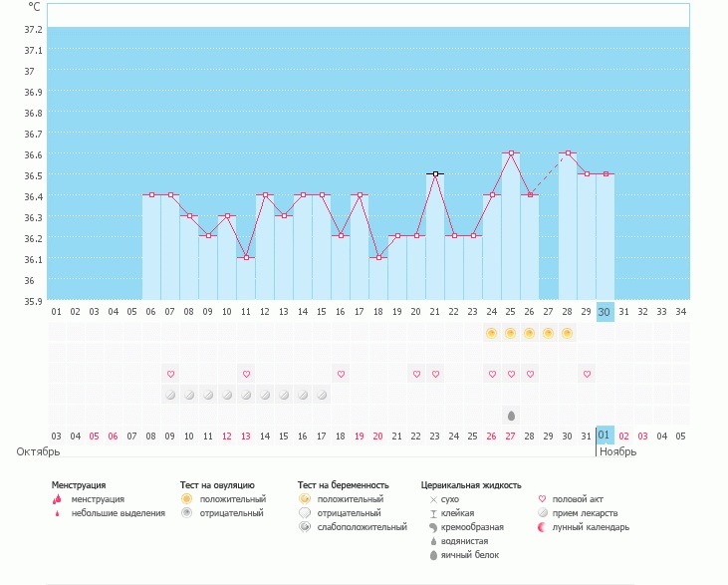This screenshot has width=728, height=585.
Task: Click the 36.1 temperature point on day 11
Action: 246,258
